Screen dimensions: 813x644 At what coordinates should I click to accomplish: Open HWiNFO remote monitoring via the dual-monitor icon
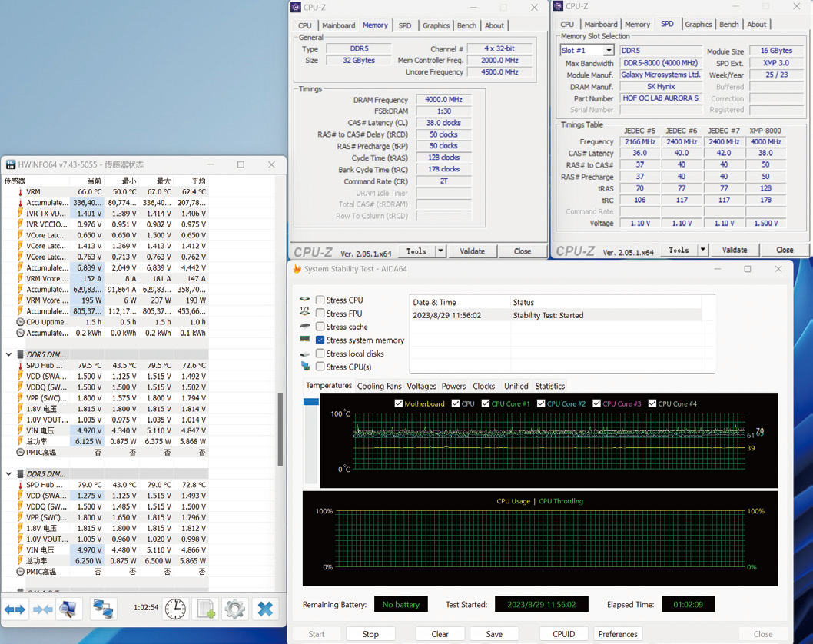tap(103, 609)
